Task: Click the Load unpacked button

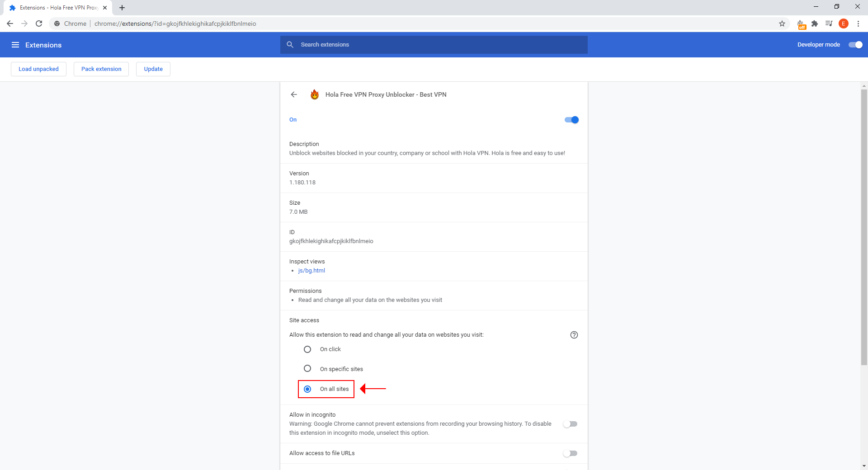Action: click(38, 69)
